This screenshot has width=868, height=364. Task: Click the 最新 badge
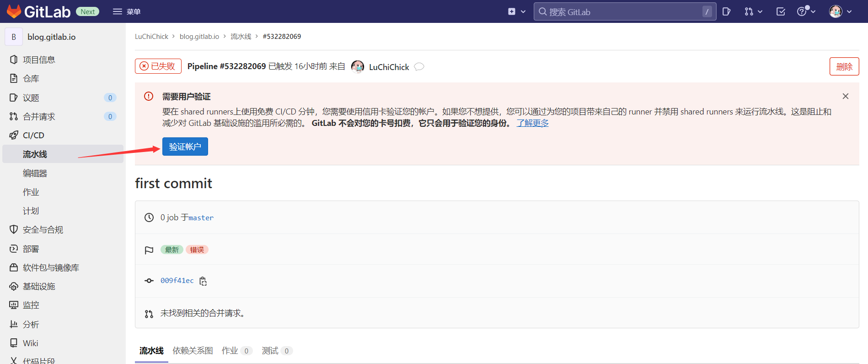pos(172,250)
